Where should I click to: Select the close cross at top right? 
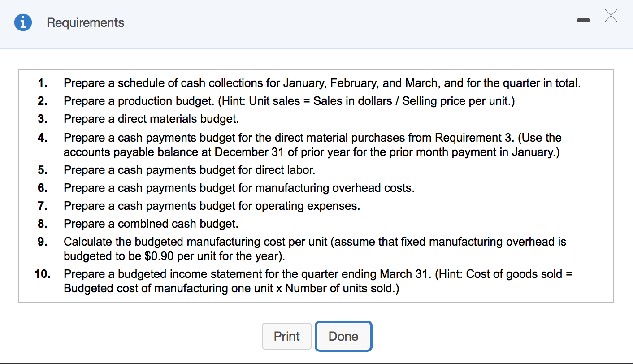[611, 16]
